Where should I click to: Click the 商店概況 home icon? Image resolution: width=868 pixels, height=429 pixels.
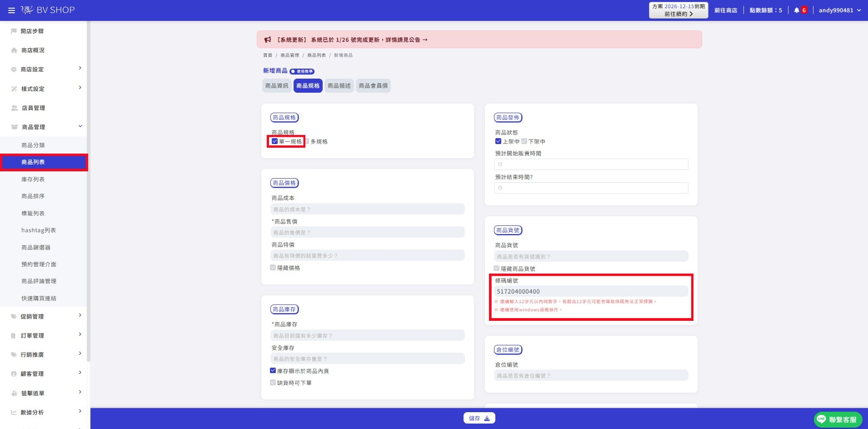click(x=14, y=50)
